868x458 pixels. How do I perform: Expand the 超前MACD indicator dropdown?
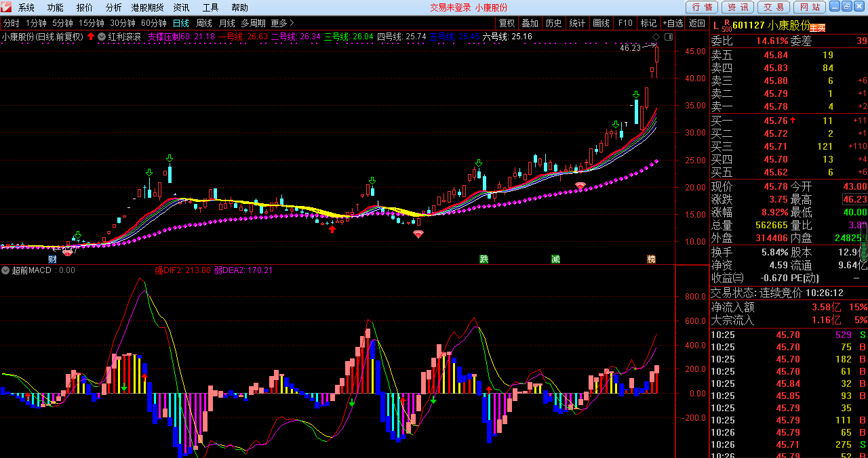6,270
